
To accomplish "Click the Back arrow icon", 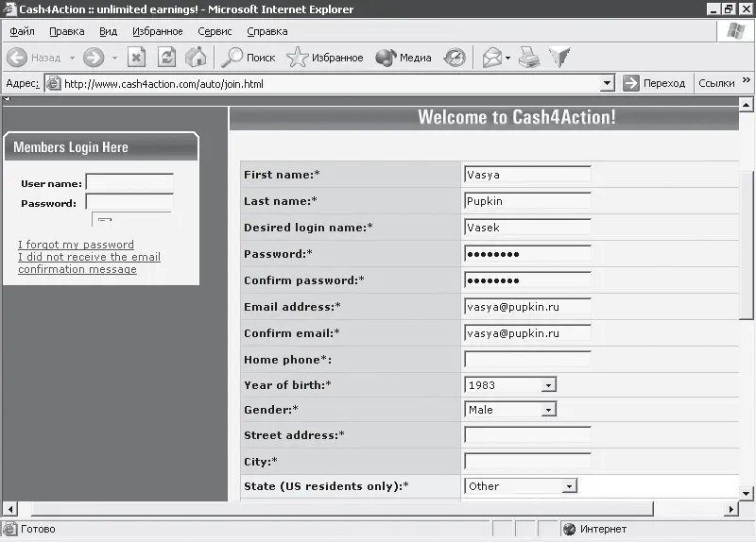I will (x=17, y=58).
